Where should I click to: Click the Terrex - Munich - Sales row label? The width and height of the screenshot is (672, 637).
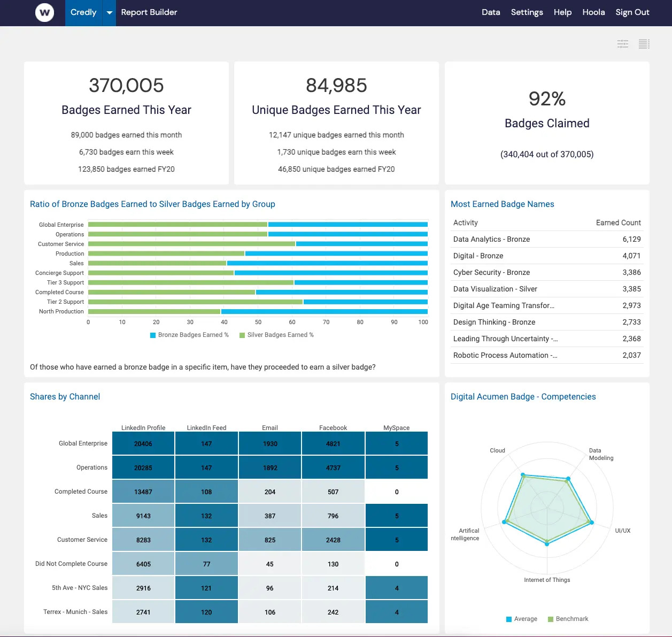[75, 612]
